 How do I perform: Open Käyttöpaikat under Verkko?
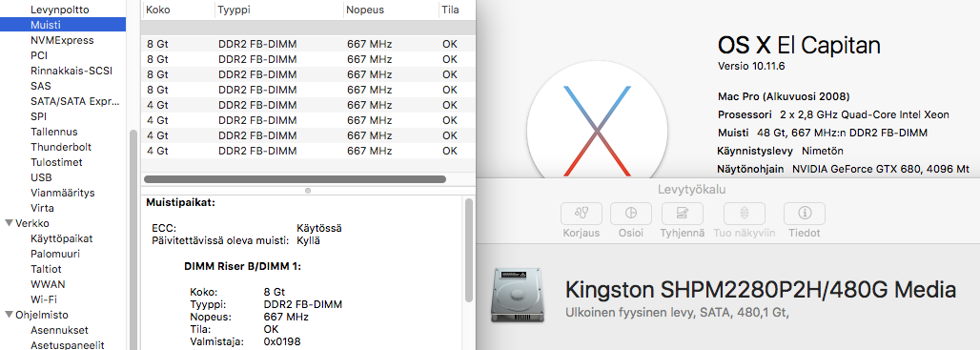point(61,238)
